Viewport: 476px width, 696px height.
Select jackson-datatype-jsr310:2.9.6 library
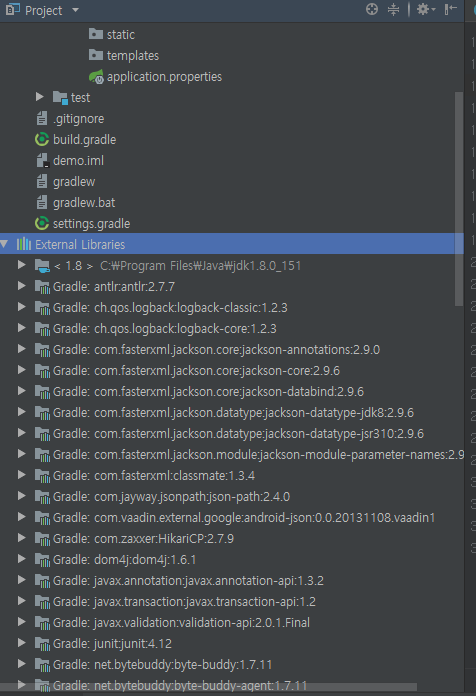pyautogui.click(x=238, y=434)
